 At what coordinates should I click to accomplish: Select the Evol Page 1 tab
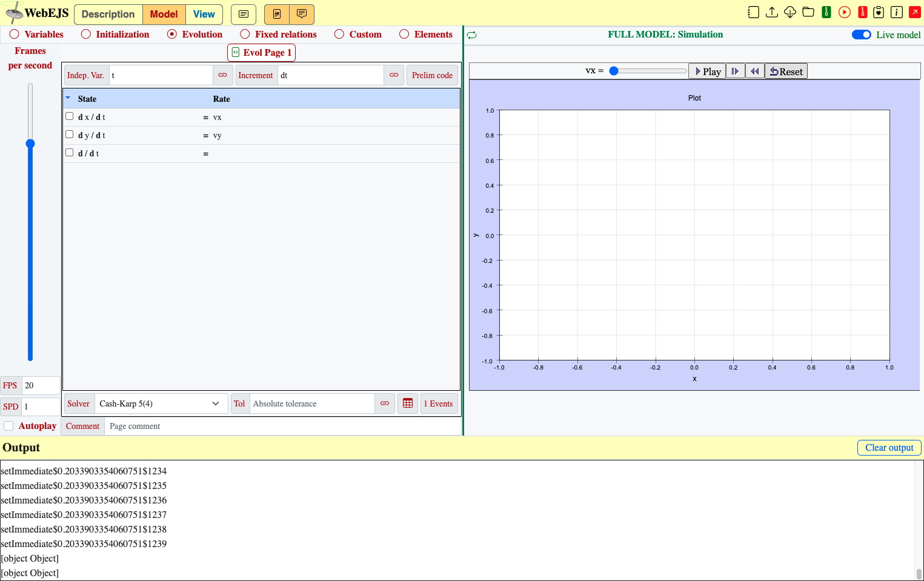(261, 53)
